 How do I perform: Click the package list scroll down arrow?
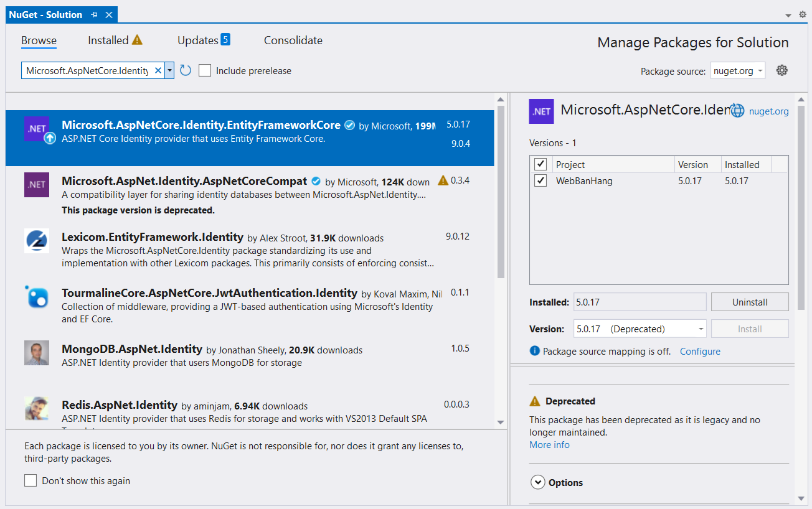point(501,423)
